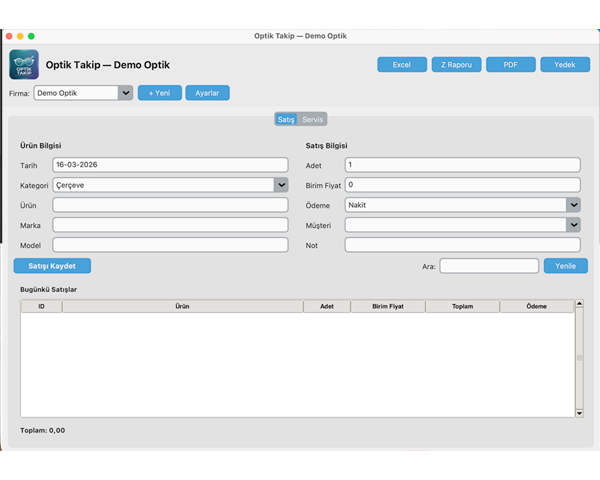This screenshot has width=600, height=480.
Task: Click the Yedek backup button
Action: pyautogui.click(x=565, y=65)
